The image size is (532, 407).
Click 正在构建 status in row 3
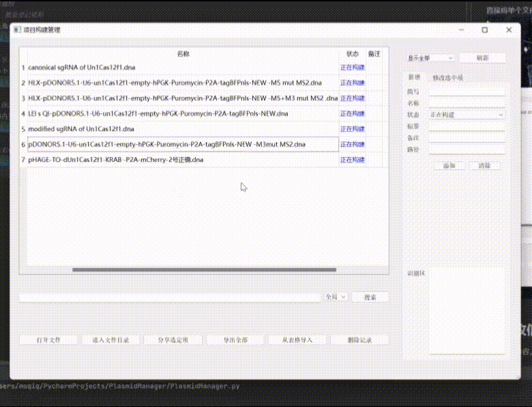click(x=353, y=98)
